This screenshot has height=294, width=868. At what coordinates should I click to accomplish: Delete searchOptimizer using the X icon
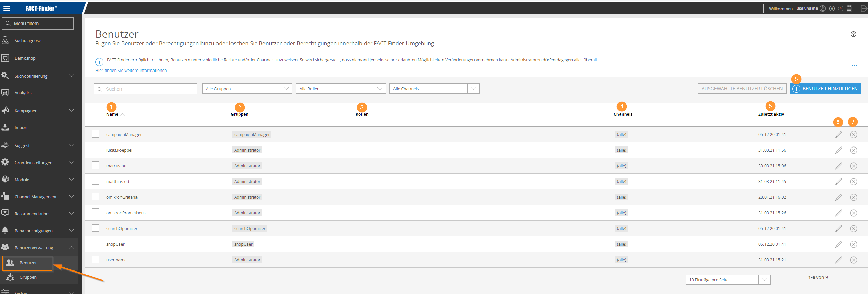pyautogui.click(x=854, y=229)
